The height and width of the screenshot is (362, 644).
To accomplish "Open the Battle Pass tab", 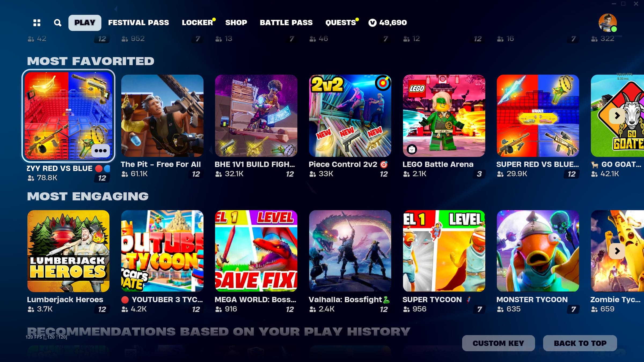I will 286,23.
